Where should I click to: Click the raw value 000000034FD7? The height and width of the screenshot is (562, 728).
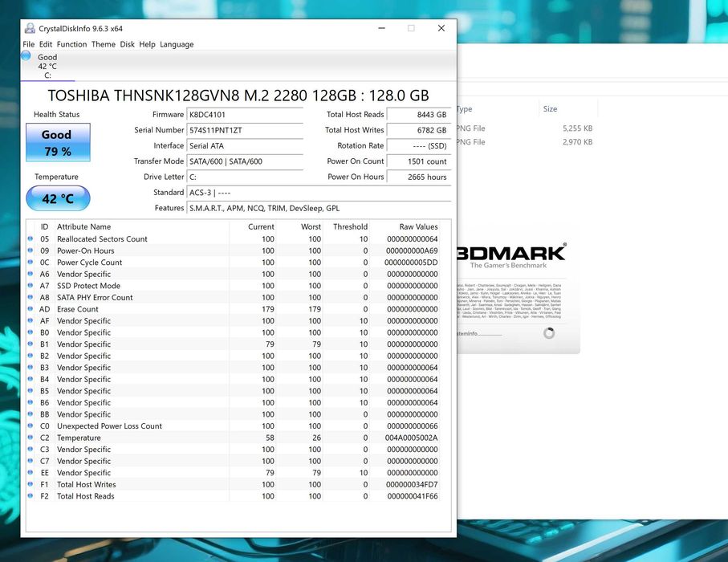click(412, 484)
